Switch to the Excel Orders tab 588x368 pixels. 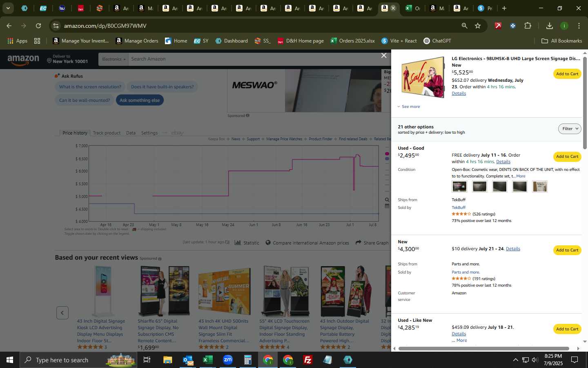[x=412, y=8]
